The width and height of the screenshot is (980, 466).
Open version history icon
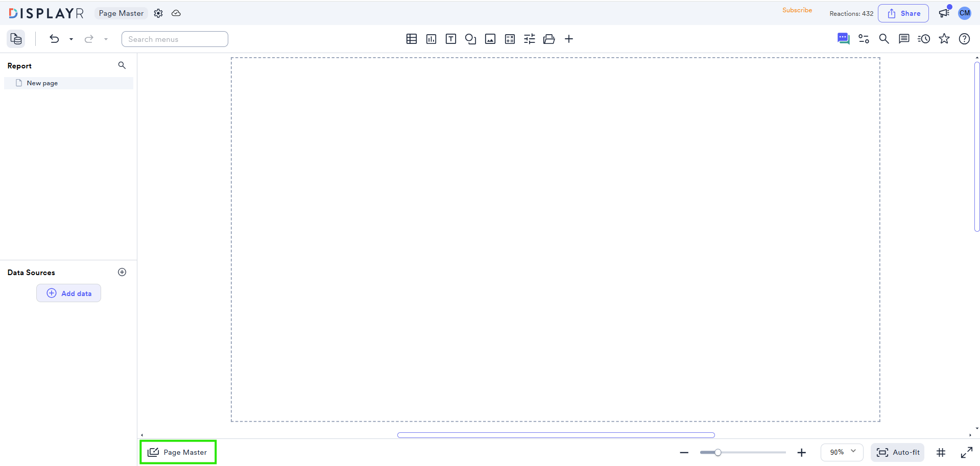point(924,39)
